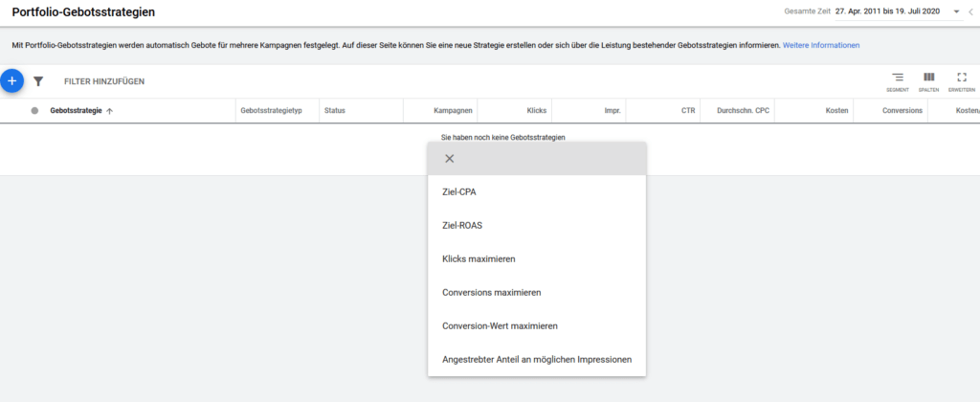
Task: Click the sort arrow beside Gebotsstrategie
Action: (x=109, y=111)
